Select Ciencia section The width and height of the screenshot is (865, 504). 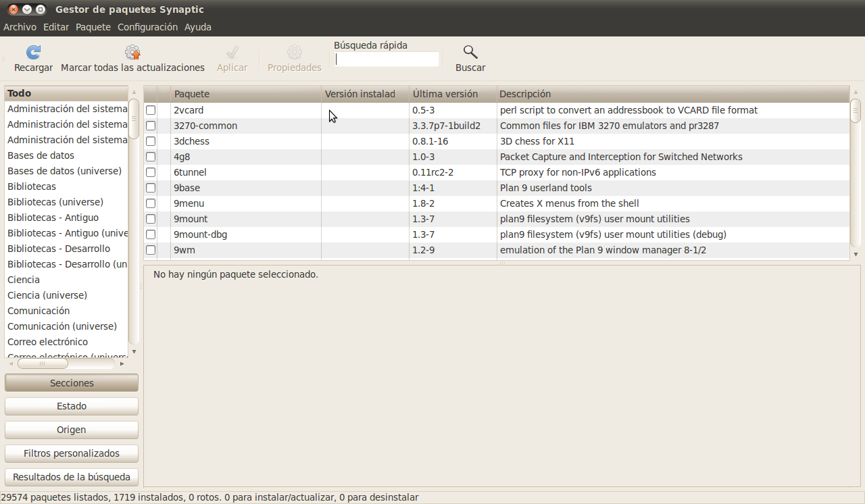(66, 280)
